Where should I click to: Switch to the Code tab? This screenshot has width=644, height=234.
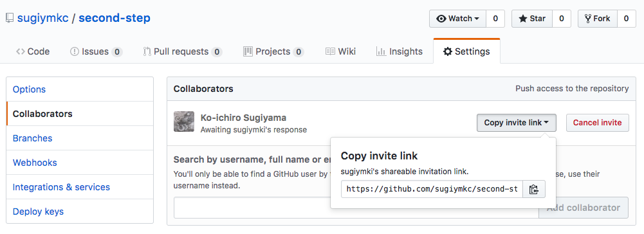33,51
